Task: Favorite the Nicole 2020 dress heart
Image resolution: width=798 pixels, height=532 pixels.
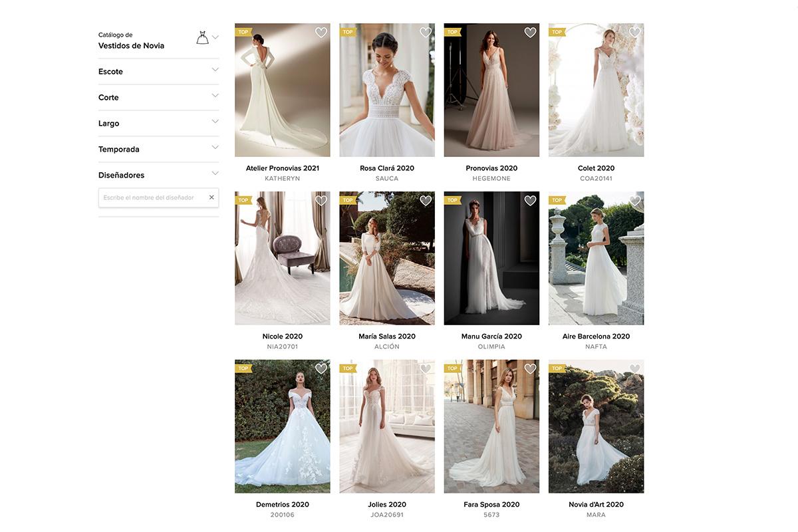Action: tap(321, 201)
